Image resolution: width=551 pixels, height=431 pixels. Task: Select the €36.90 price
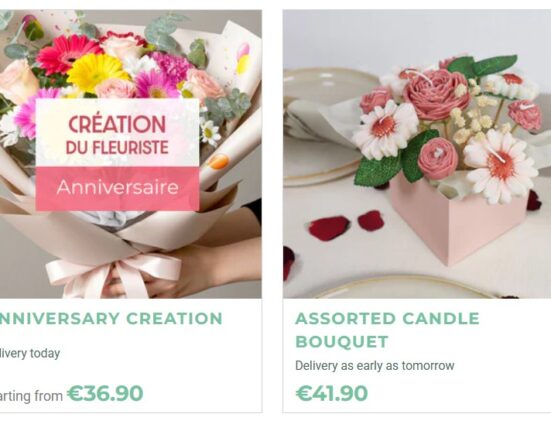point(105,393)
